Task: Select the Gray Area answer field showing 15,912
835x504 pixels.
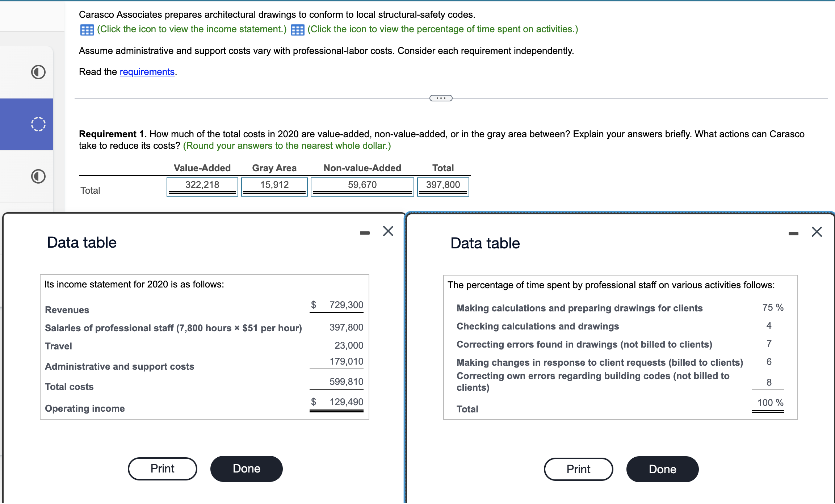Action: pos(274,185)
